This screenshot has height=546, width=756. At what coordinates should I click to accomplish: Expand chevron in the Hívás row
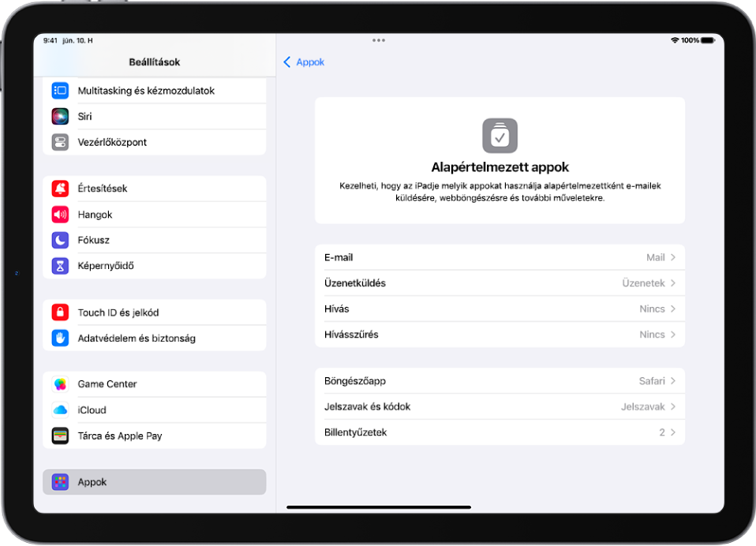pos(673,309)
